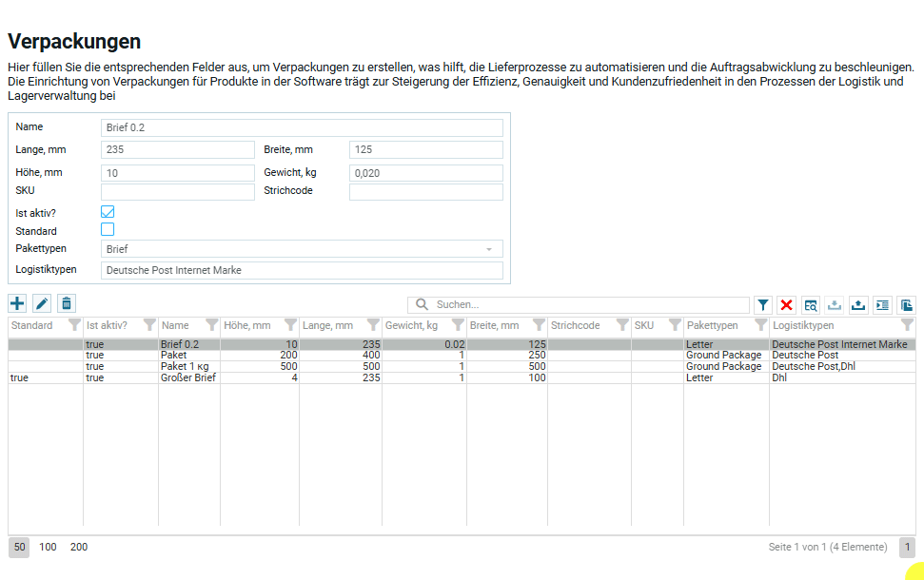Open the Name column filter funnel
Viewport: 924px width, 580px height.
211,325
